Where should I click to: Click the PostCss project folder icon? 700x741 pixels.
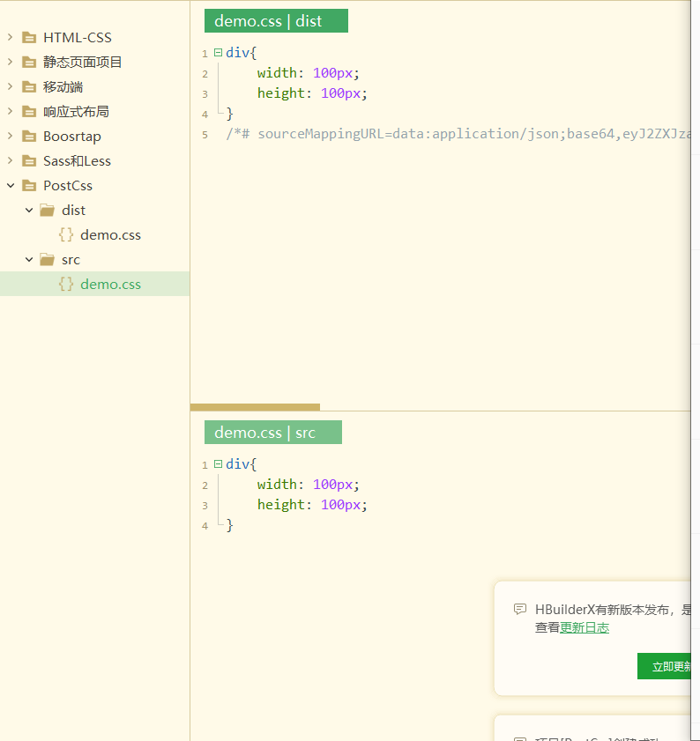(29, 186)
